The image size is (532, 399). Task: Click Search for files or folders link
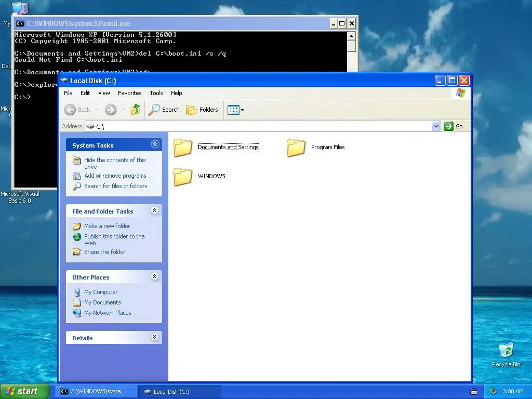[x=116, y=186]
